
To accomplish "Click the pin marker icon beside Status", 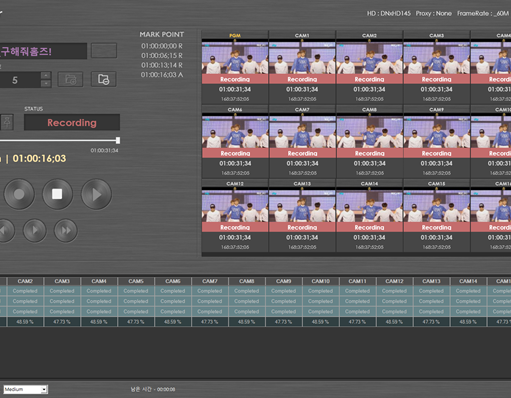I will point(7,122).
